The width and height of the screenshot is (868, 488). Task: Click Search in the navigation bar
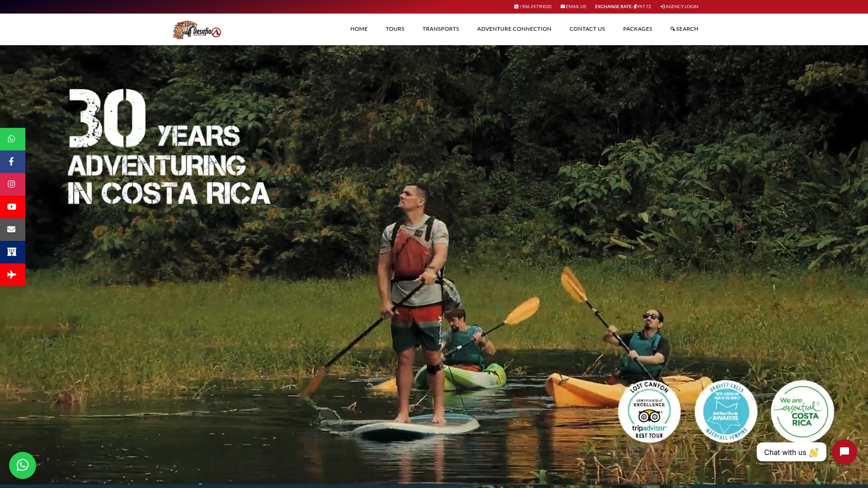[x=684, y=29]
